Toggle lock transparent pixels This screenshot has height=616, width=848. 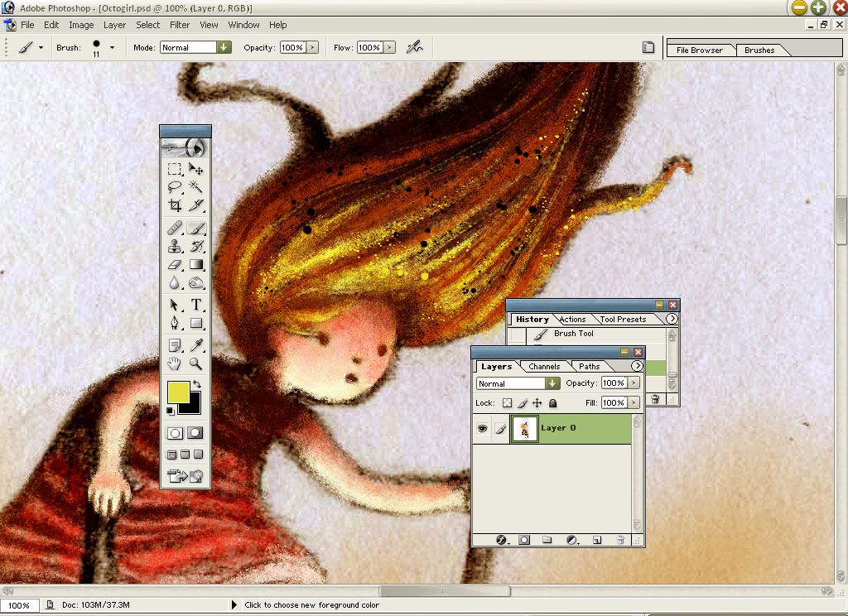point(507,403)
